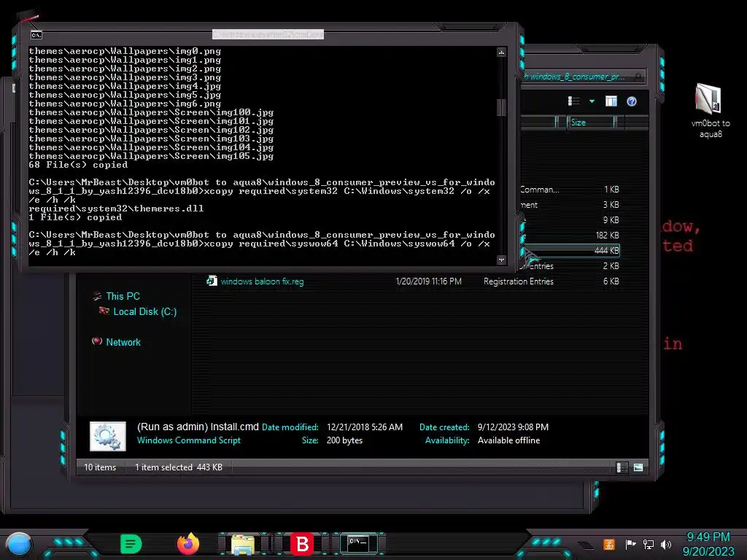Image resolution: width=747 pixels, height=560 pixels.
Task: Switch to details view in status bar
Action: pos(621,467)
